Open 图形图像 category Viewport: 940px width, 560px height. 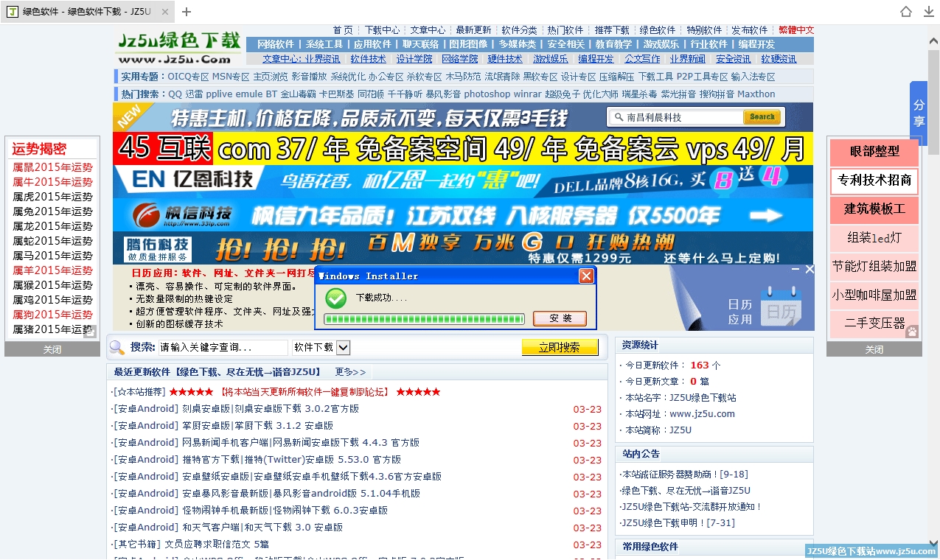pyautogui.click(x=469, y=44)
